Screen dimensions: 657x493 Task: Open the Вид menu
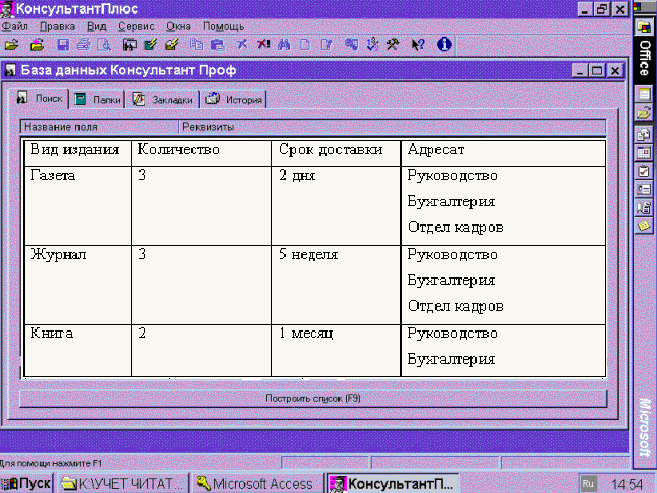tap(97, 26)
